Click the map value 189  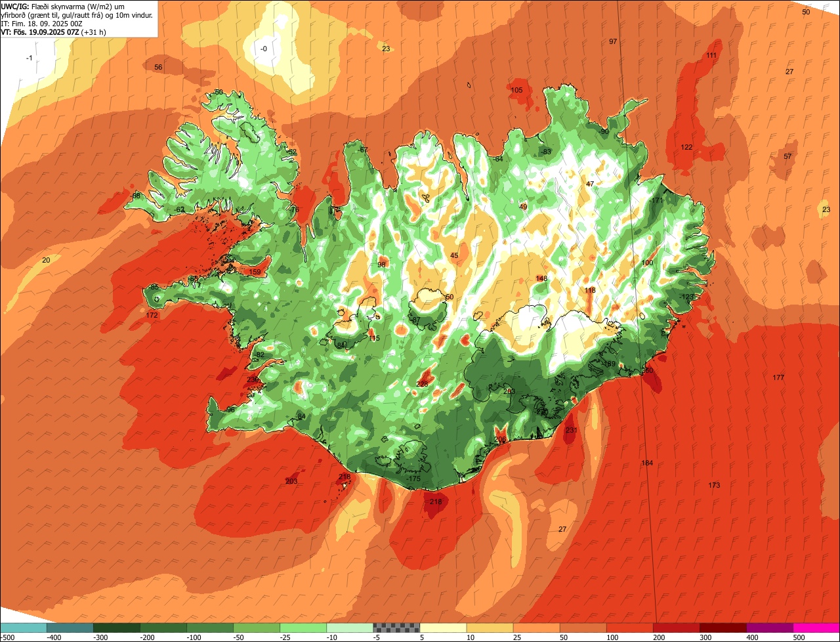point(610,364)
